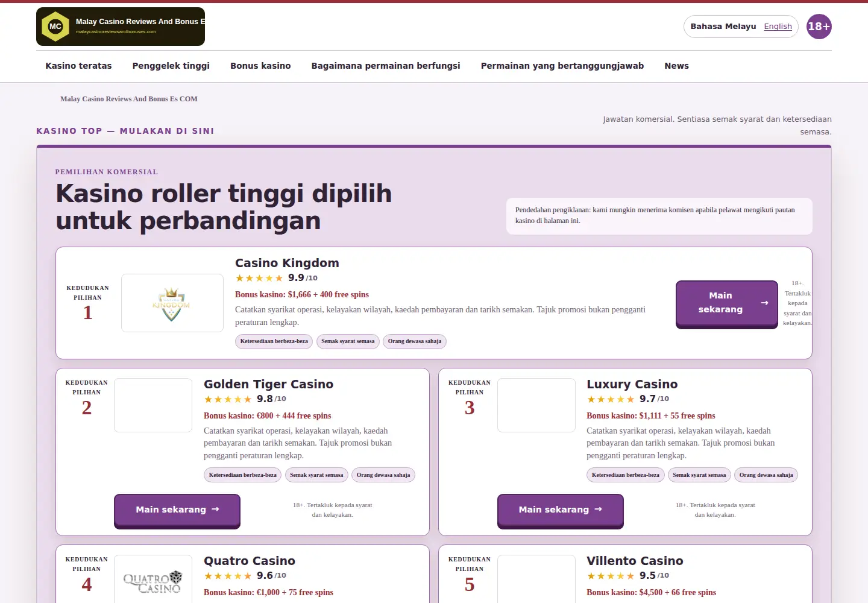
Task: Click the Luxury Casino star rating
Action: tap(610, 399)
